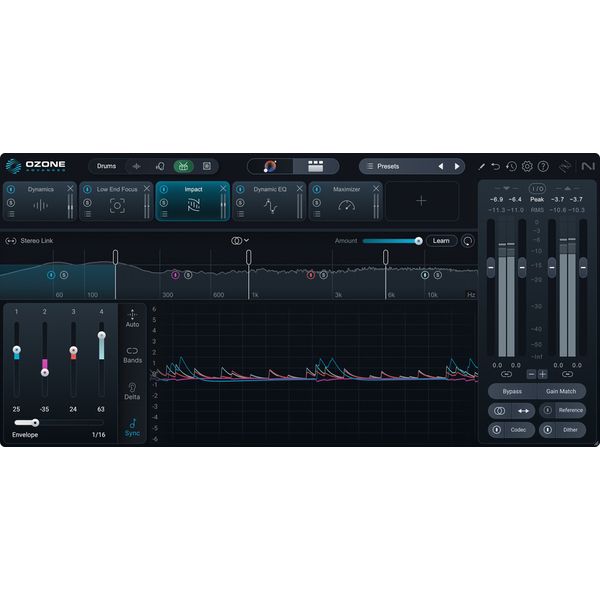Click the circular reset icon beside Learn
Viewport: 600px width, 600px height.
(468, 241)
